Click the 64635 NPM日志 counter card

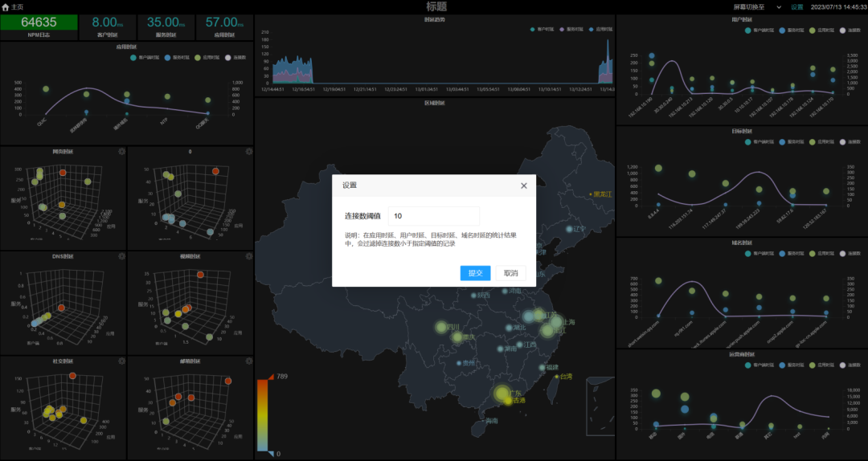point(39,27)
